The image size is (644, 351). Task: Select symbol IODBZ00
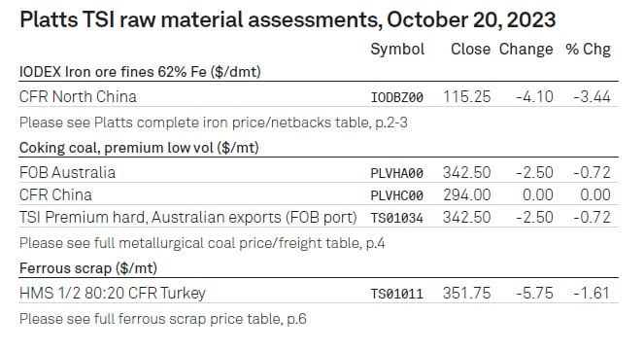tap(396, 97)
